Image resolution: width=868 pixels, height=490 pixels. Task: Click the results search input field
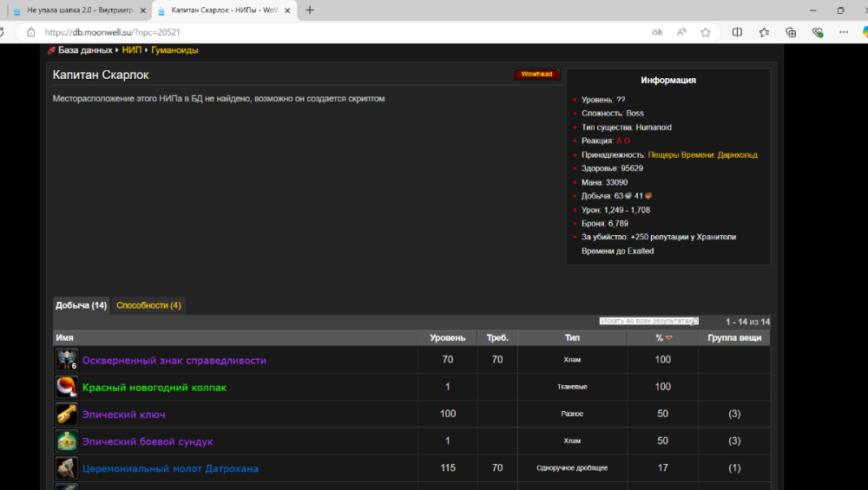(x=648, y=321)
